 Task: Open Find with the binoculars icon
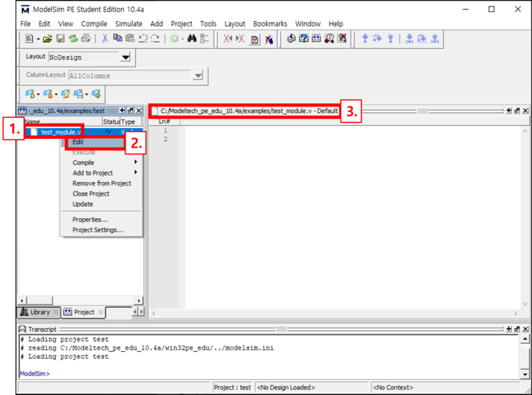[x=192, y=38]
